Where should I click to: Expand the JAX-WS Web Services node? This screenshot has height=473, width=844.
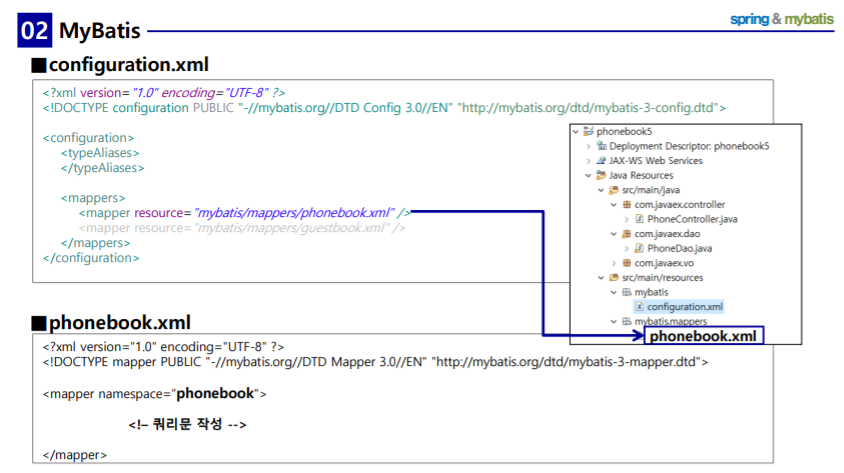tap(588, 160)
